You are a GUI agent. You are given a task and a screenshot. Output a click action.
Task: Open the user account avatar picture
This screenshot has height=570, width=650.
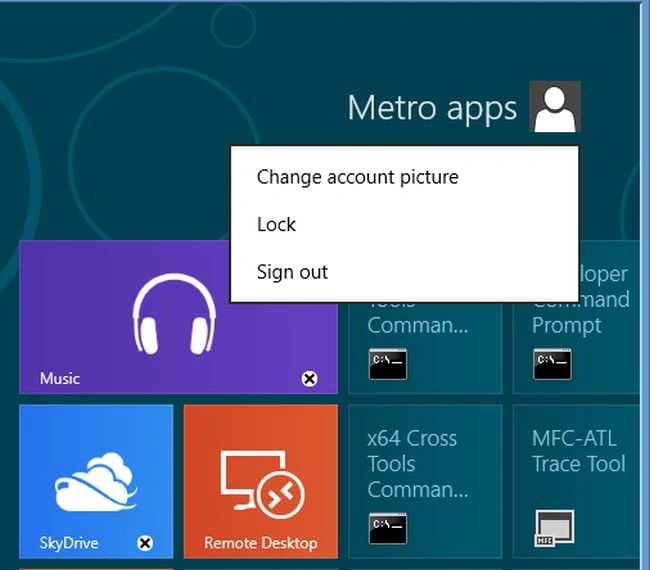pyautogui.click(x=555, y=107)
